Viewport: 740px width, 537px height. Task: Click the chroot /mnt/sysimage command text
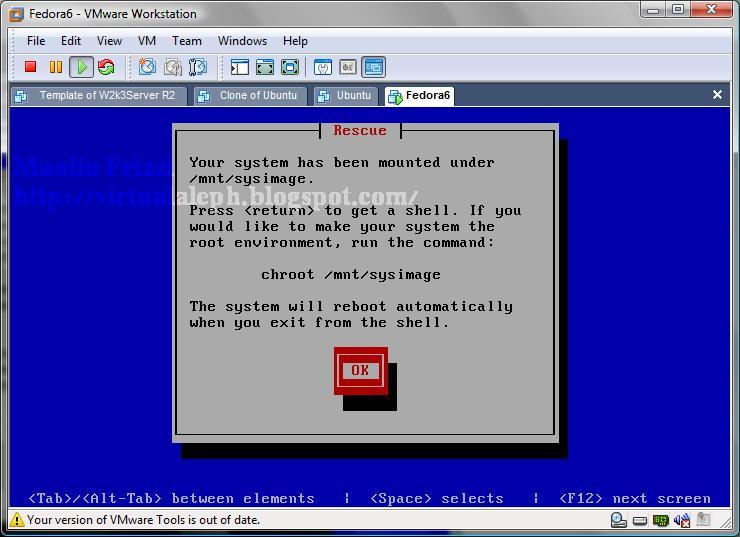(351, 275)
